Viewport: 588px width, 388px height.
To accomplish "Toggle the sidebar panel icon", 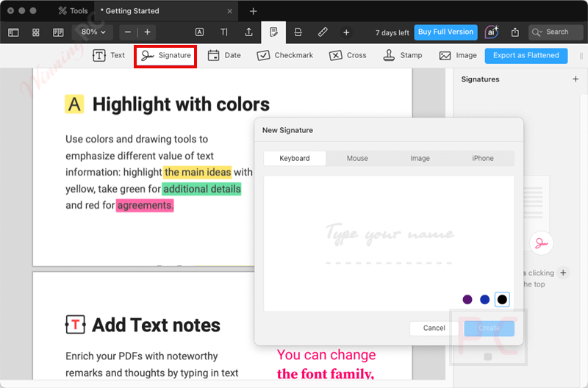I will (x=13, y=32).
